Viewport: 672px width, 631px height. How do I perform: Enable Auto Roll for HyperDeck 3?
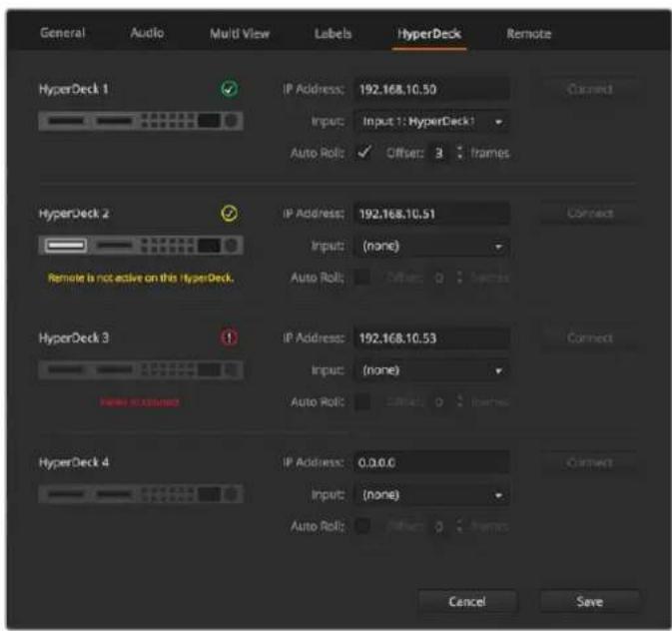(362, 401)
